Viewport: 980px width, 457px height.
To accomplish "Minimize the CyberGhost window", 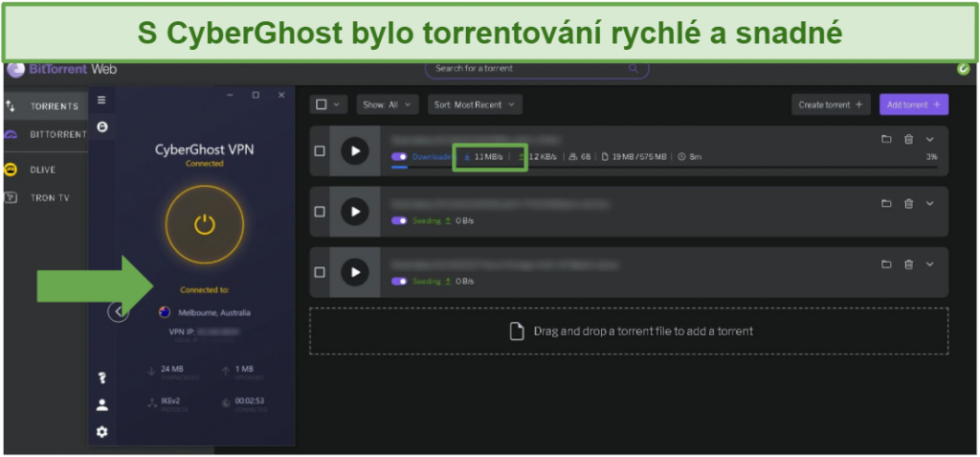I will (x=230, y=95).
